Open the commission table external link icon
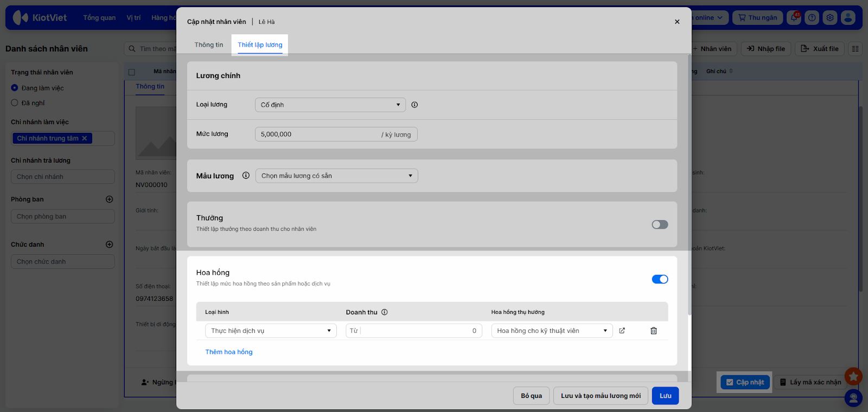 [x=622, y=331]
